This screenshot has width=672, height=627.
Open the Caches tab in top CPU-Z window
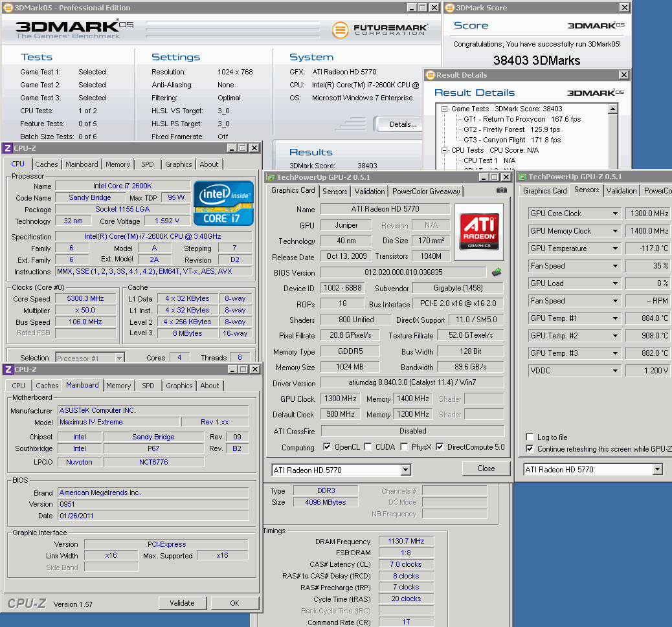coord(46,164)
